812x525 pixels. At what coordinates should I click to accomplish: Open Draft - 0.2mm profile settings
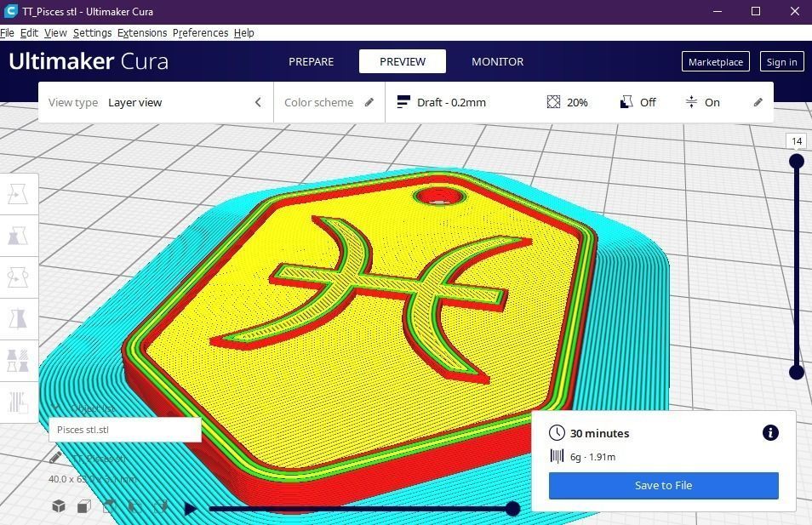point(441,102)
